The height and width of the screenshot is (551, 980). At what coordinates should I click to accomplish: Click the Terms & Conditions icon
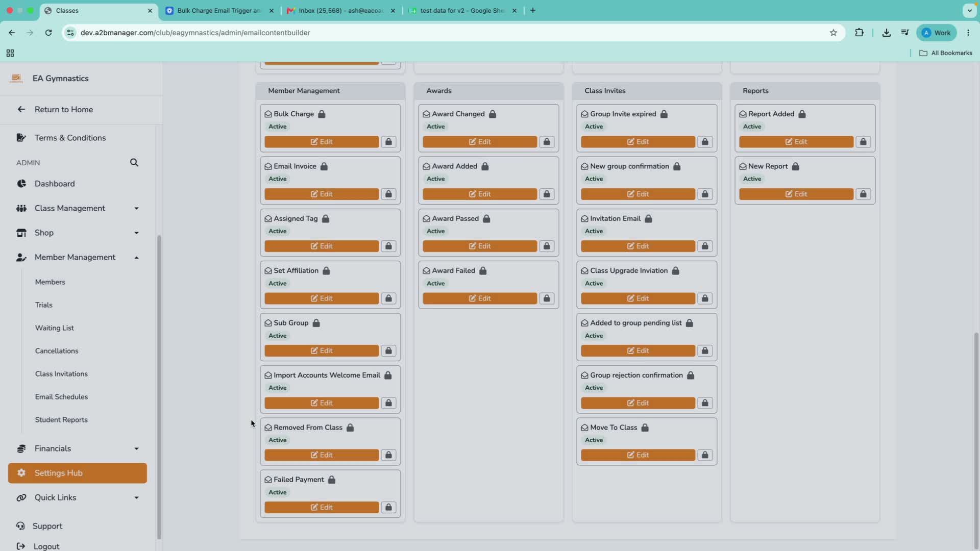coord(21,138)
